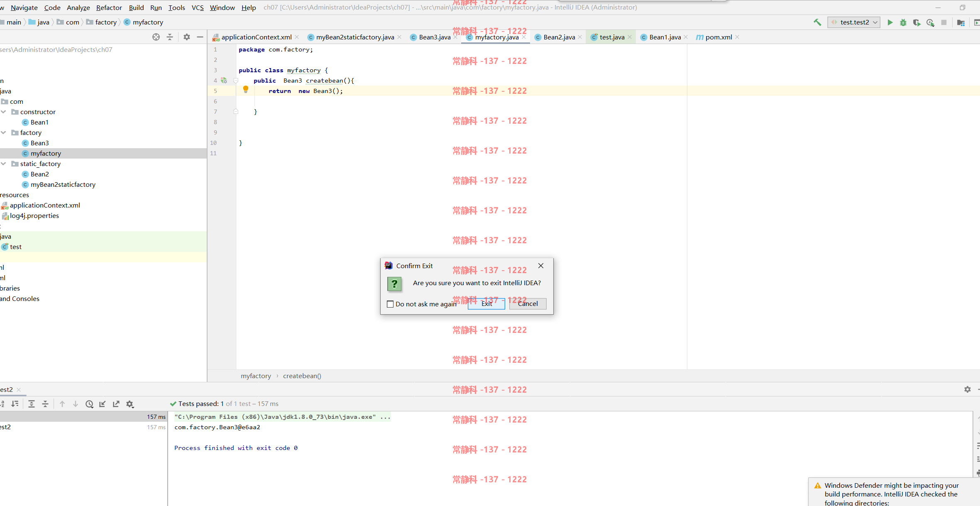980x506 pixels.
Task: Switch to pom.xml tab
Action: 719,37
